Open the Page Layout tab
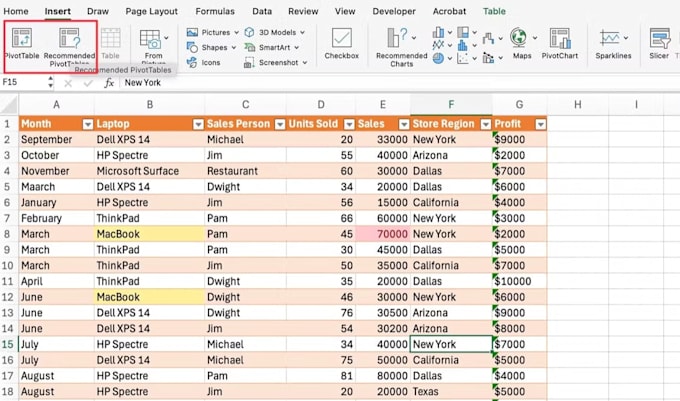 [x=151, y=11]
